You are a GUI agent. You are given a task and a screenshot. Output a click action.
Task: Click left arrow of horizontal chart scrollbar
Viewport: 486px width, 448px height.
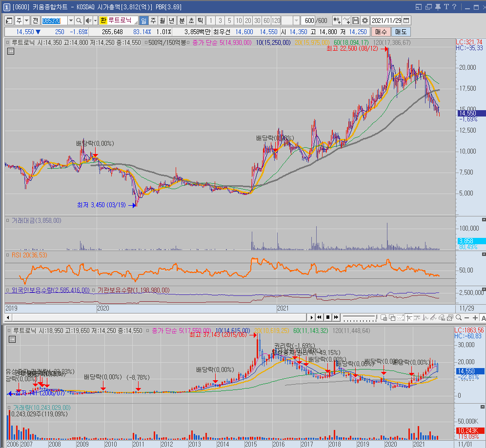point(8,317)
